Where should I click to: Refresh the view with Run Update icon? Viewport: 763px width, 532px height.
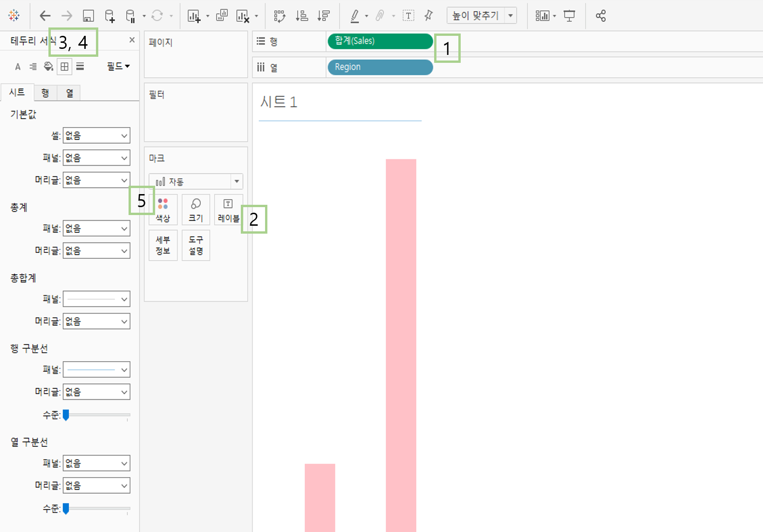point(157,16)
